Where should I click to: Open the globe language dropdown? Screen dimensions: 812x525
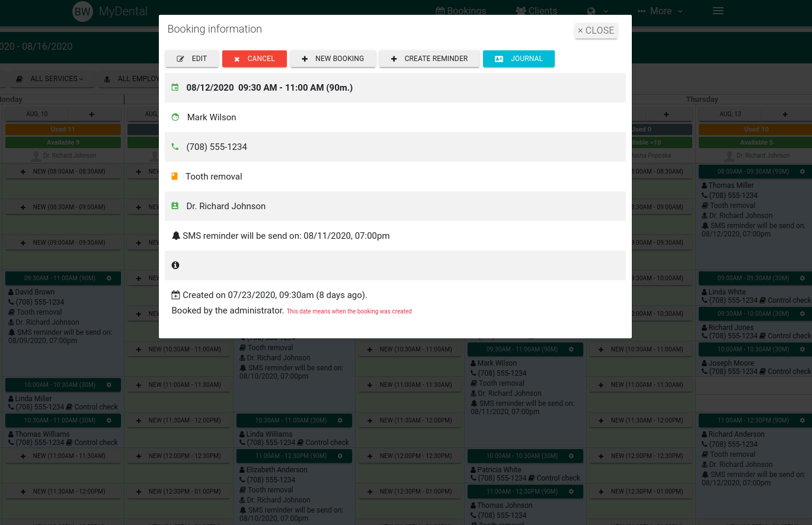[x=597, y=11]
